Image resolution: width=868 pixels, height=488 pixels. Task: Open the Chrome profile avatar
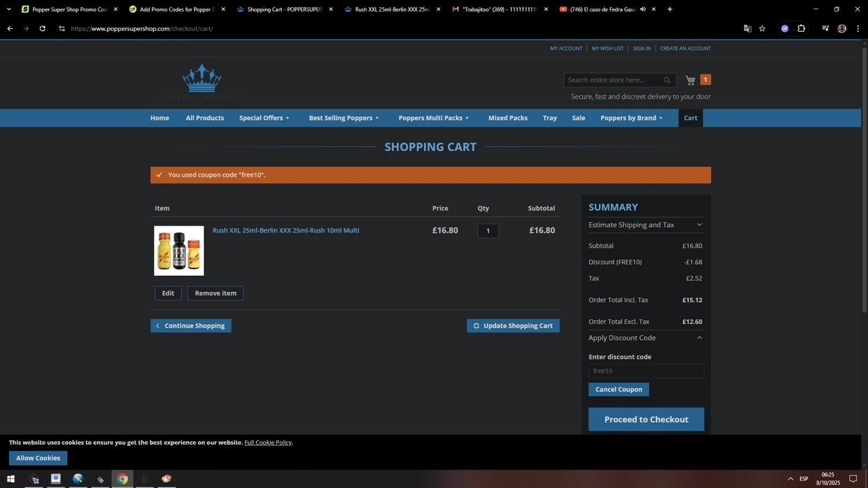(x=842, y=28)
